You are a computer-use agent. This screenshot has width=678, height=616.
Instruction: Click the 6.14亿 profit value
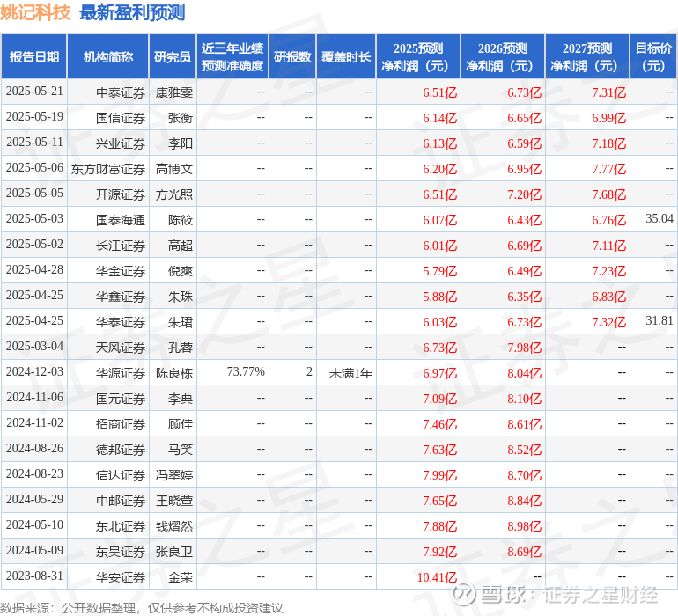click(439, 118)
